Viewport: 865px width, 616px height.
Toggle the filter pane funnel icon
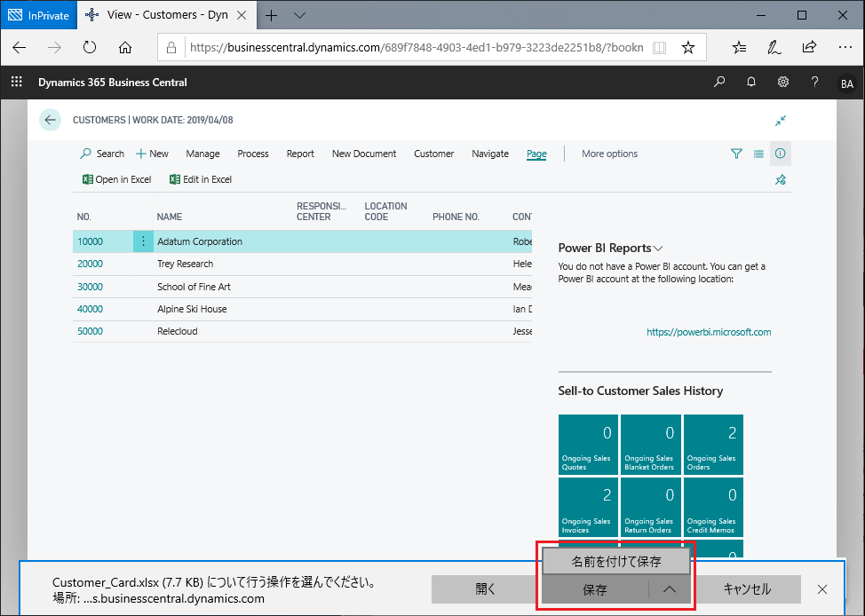736,154
